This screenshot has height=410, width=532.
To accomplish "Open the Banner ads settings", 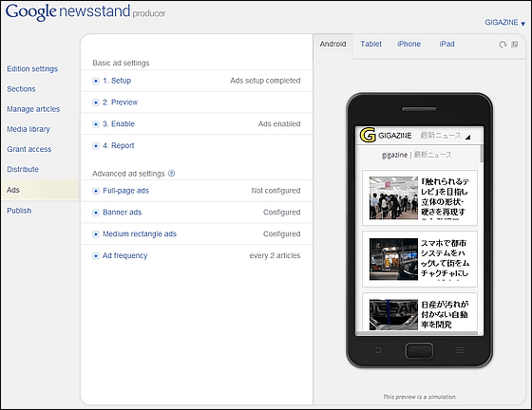I will pyautogui.click(x=197, y=213).
